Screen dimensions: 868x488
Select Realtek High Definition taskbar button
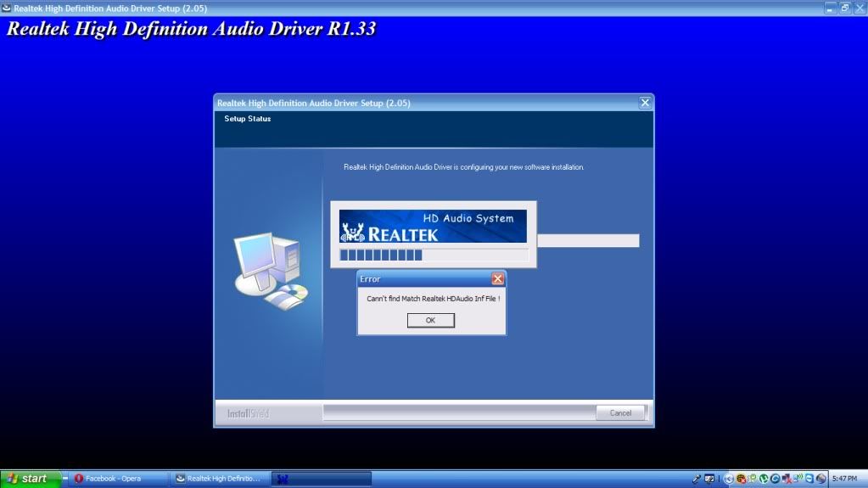(219, 479)
